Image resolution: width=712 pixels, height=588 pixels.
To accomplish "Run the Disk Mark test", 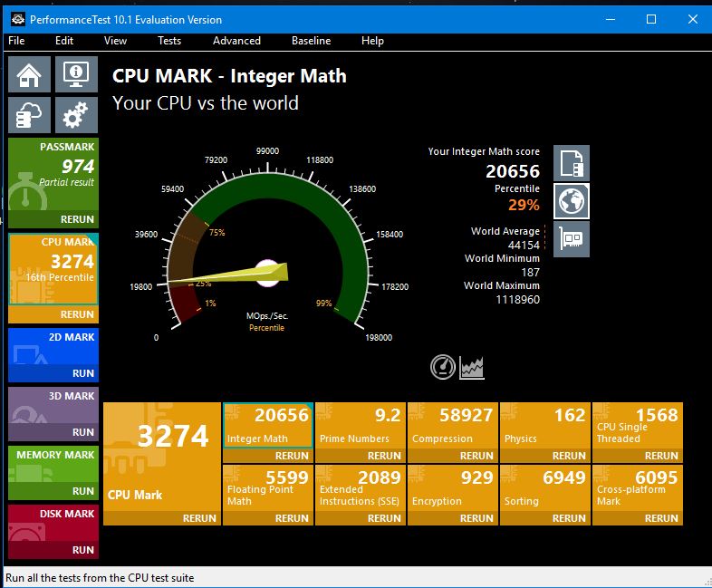I will (x=53, y=550).
